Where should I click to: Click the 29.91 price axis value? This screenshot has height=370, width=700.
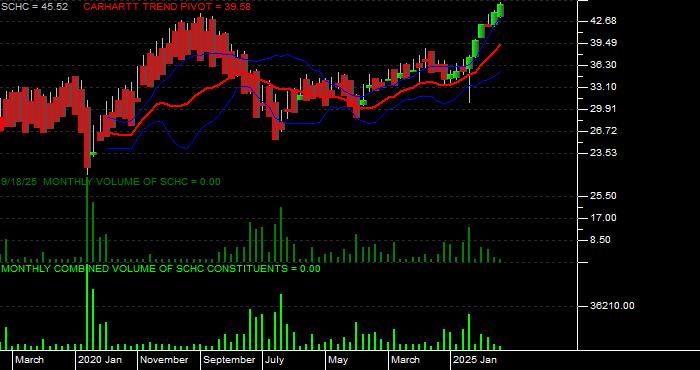[604, 109]
